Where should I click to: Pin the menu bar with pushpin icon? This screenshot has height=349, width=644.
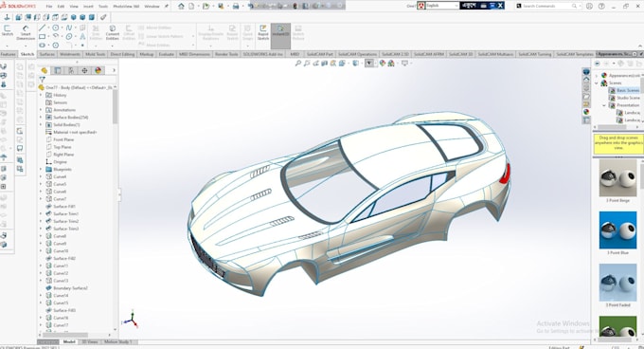point(167,7)
